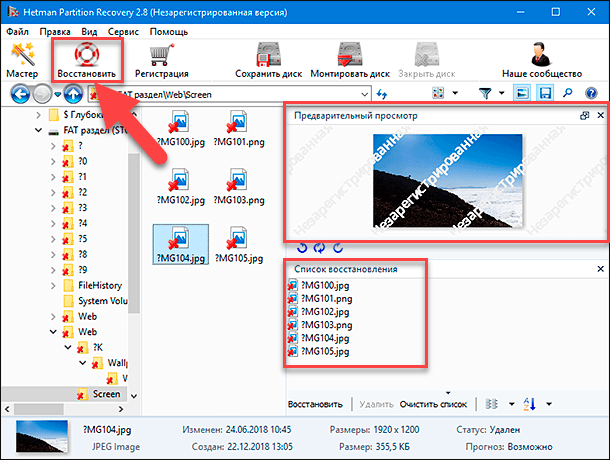The width and height of the screenshot is (610, 460).
Task: Click the tree horizontal scrollbar thumb
Action: coord(39,409)
